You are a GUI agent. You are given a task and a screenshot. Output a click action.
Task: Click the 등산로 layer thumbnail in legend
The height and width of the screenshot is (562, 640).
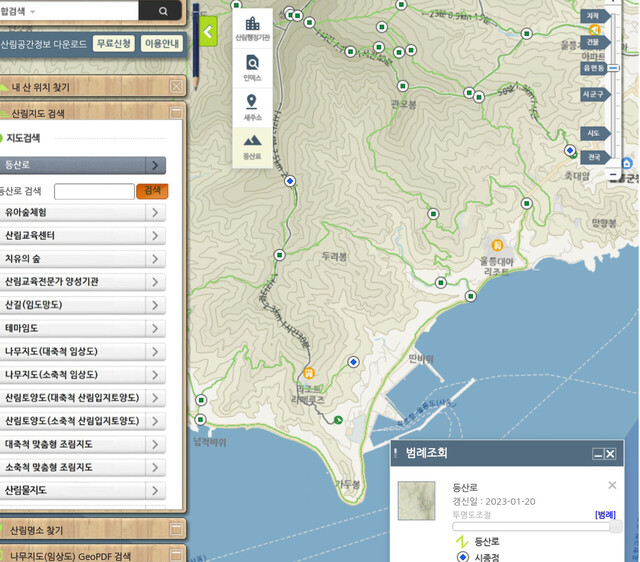[416, 500]
